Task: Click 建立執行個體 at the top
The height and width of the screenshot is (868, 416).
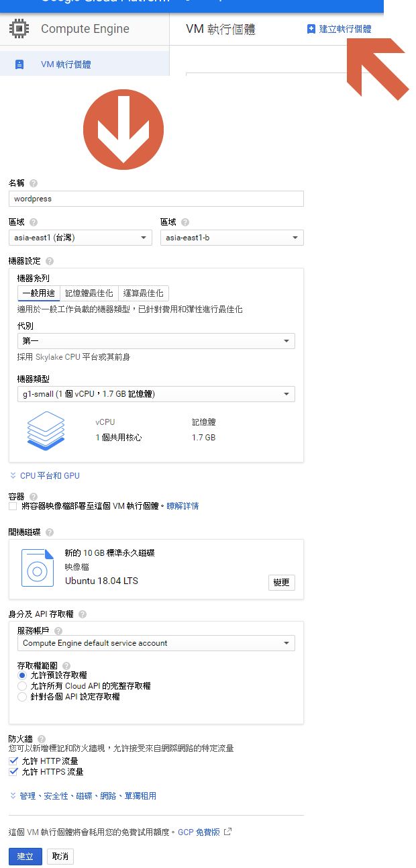Action: (x=339, y=29)
